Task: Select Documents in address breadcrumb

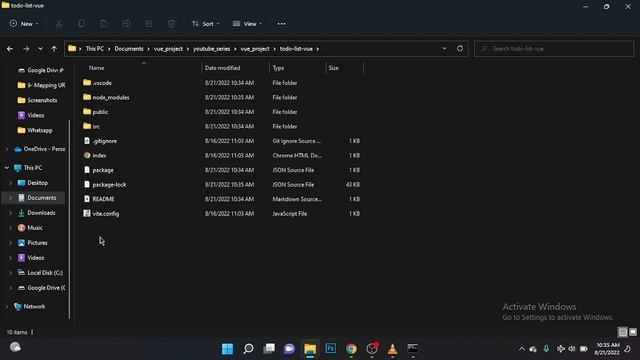Action: (x=129, y=49)
